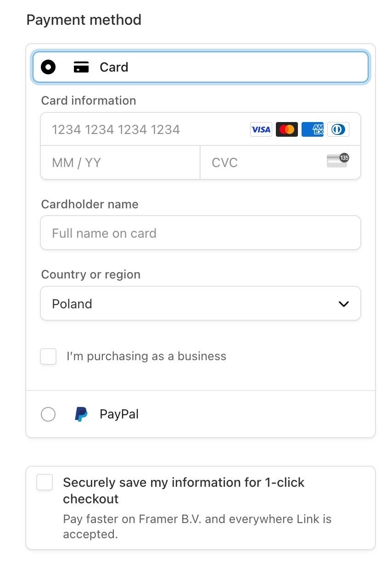The image size is (392, 568).
Task: Click the CVC card hint icon
Action: [x=338, y=161]
